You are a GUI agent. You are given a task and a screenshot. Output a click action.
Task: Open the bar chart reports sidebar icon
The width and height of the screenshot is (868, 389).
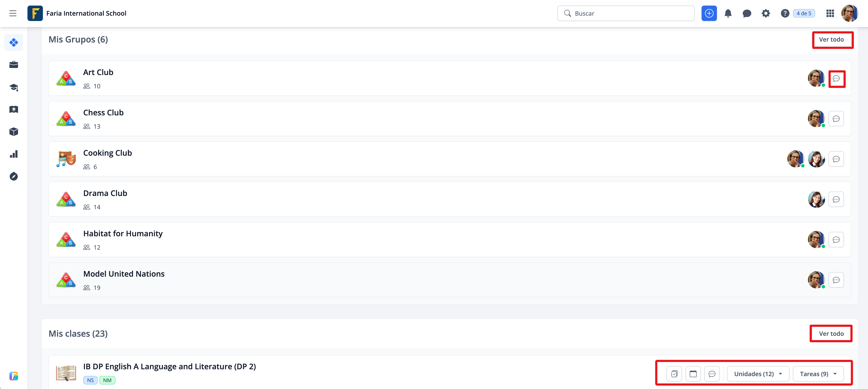click(x=14, y=154)
